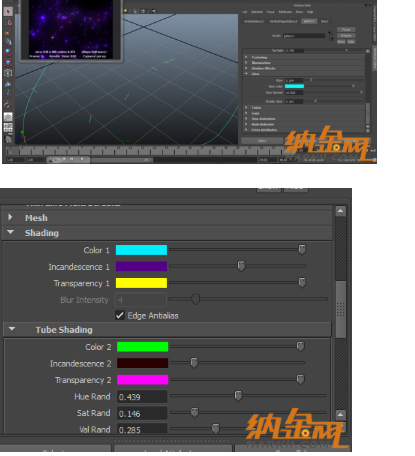Select the Scale tool in toolbox

click(x=8, y=63)
